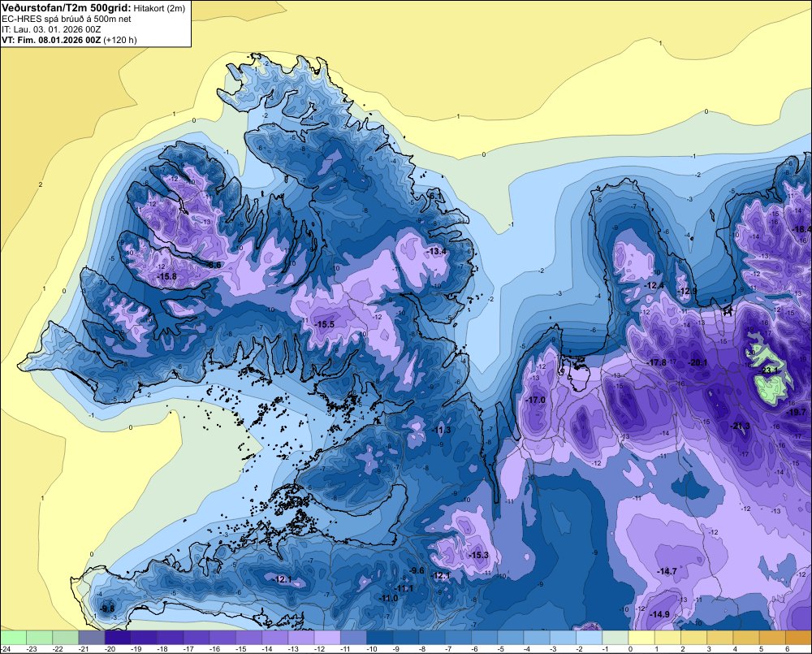Click the "-12.9" temperature value
The image size is (812, 654).
click(x=687, y=291)
